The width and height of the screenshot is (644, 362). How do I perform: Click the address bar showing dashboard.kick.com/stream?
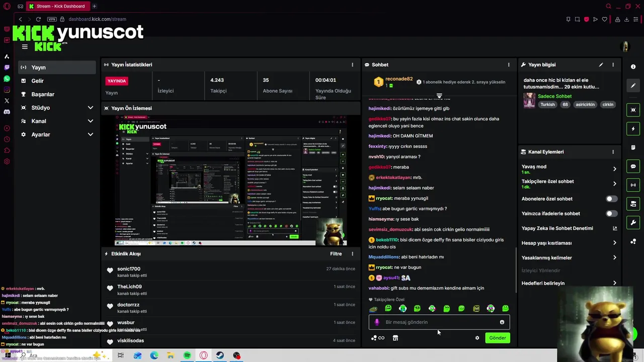click(x=97, y=19)
